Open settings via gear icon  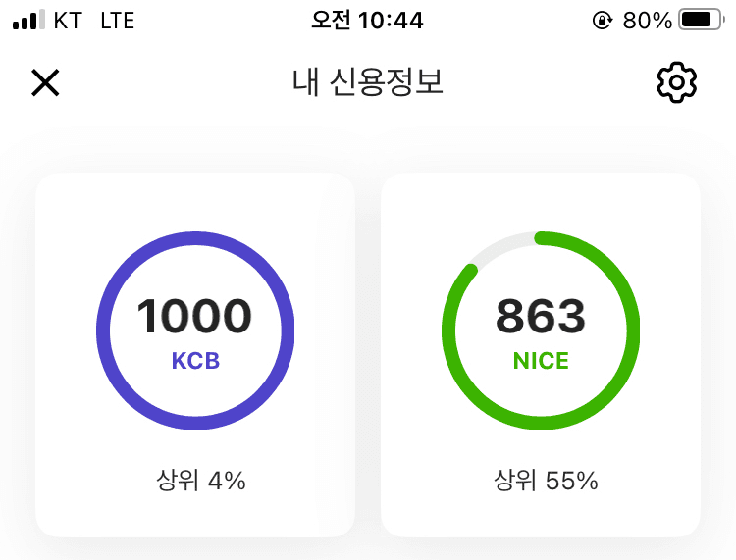676,83
